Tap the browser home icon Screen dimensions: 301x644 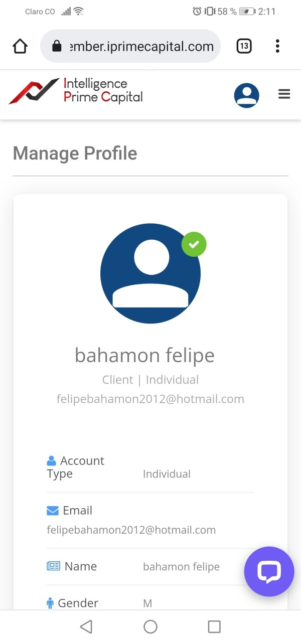20,47
